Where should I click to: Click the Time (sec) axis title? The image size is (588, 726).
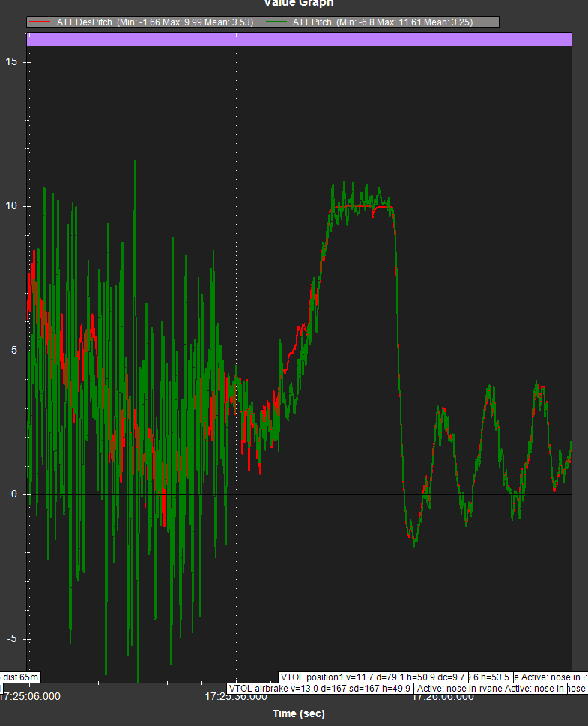click(x=299, y=713)
